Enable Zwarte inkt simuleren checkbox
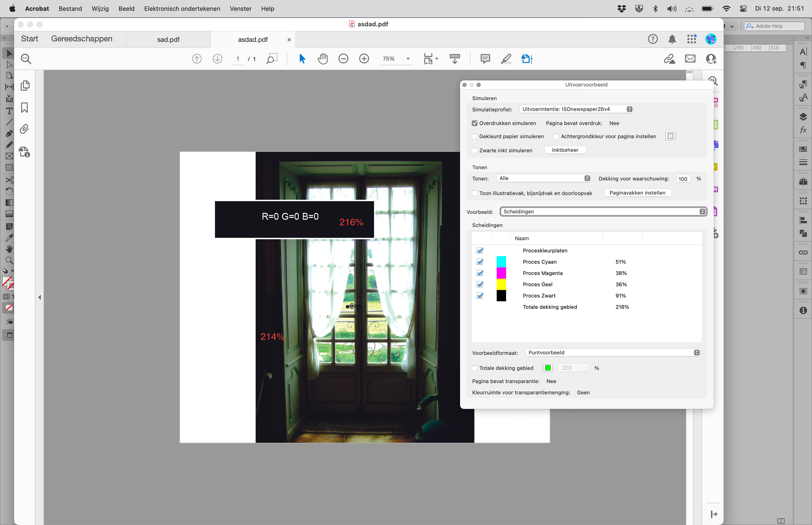The image size is (812, 525). [475, 150]
